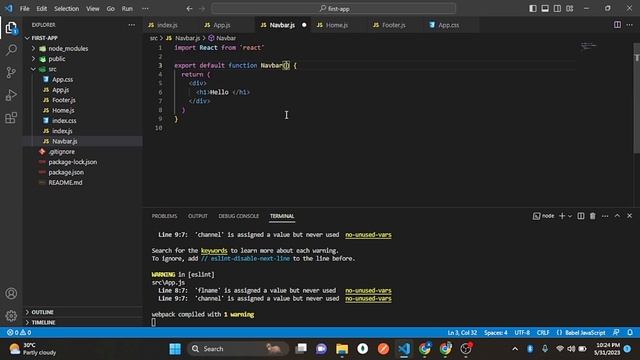Open the Selection menu
Image resolution: width=640 pixels, height=360 pixels.
(x=67, y=9)
